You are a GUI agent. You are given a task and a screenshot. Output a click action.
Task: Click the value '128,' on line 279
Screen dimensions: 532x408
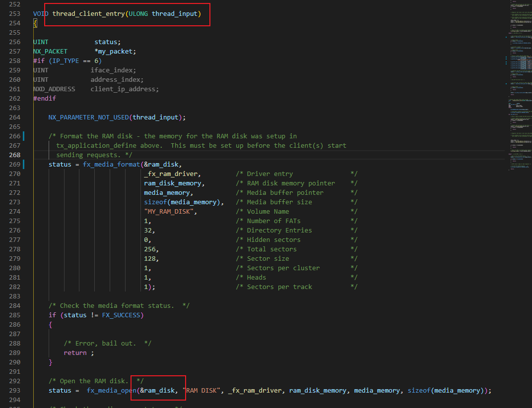tap(151, 259)
